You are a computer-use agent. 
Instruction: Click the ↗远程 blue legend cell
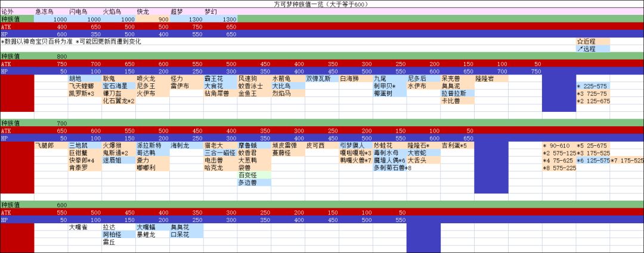[x=593, y=49]
